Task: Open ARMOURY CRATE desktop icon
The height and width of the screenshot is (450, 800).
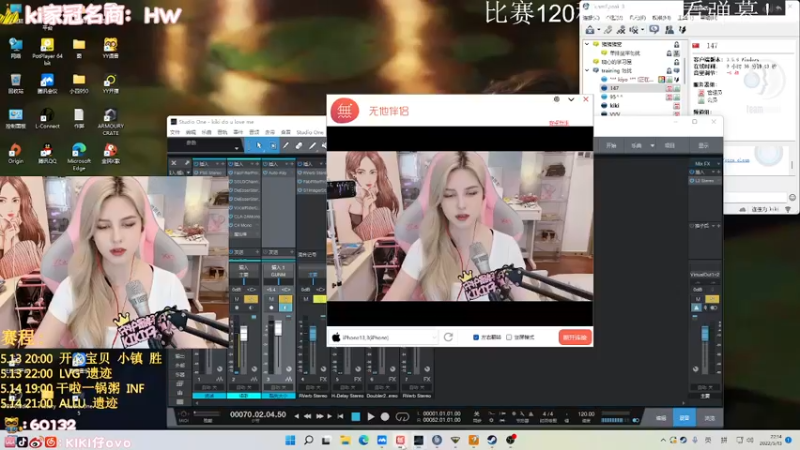Action: coord(110,121)
